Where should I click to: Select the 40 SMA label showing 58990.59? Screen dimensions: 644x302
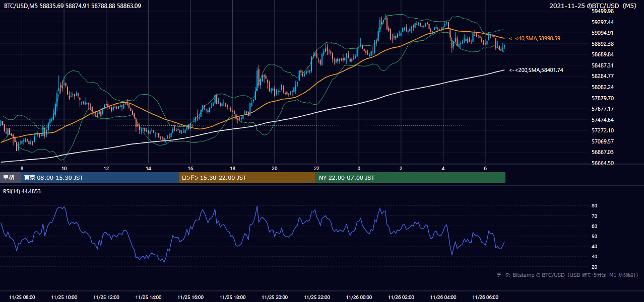(535, 38)
